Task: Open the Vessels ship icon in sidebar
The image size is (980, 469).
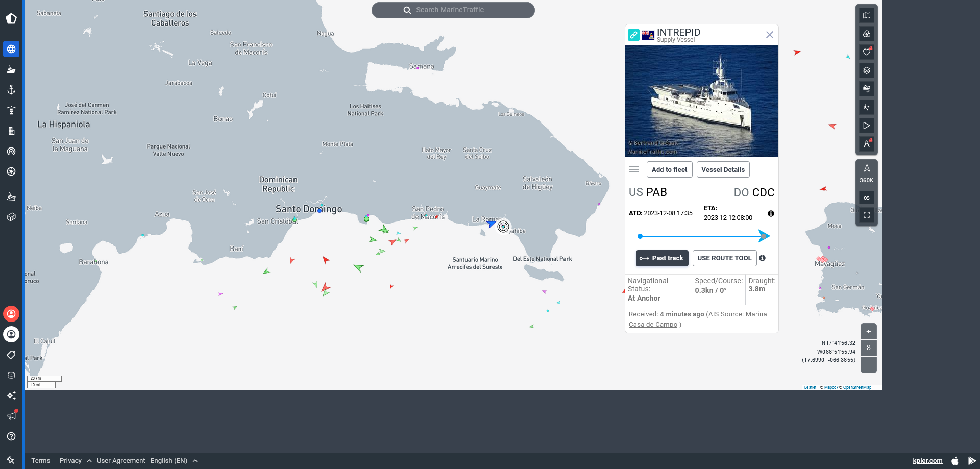Action: pos(11,69)
